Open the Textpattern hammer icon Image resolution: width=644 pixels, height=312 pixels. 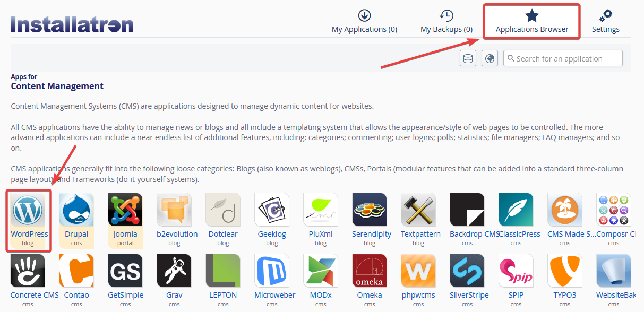pos(418,210)
